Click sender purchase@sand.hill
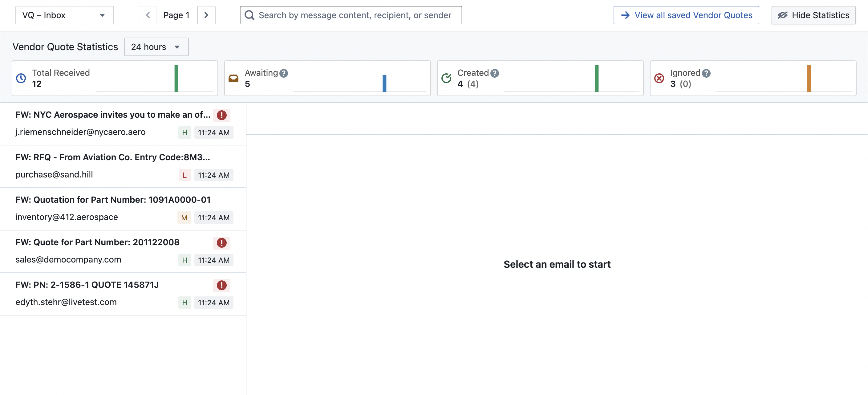 pos(54,175)
